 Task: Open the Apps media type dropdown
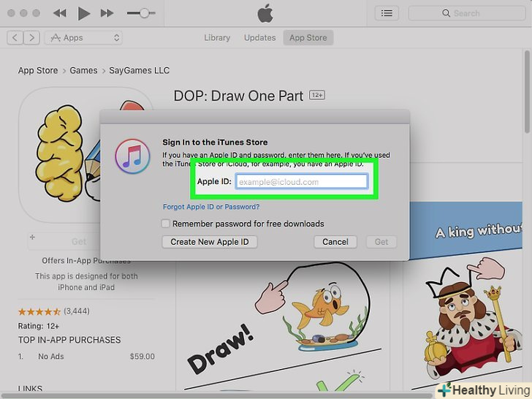[x=83, y=38]
